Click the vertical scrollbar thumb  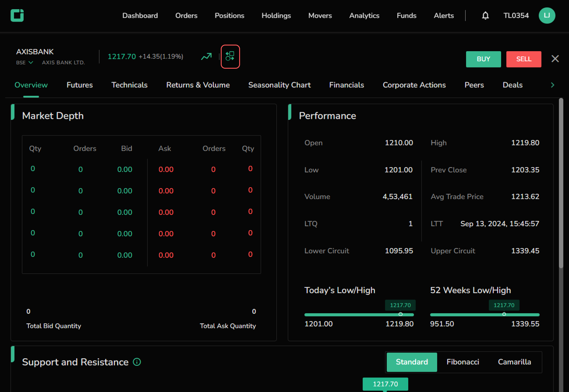[561, 183]
